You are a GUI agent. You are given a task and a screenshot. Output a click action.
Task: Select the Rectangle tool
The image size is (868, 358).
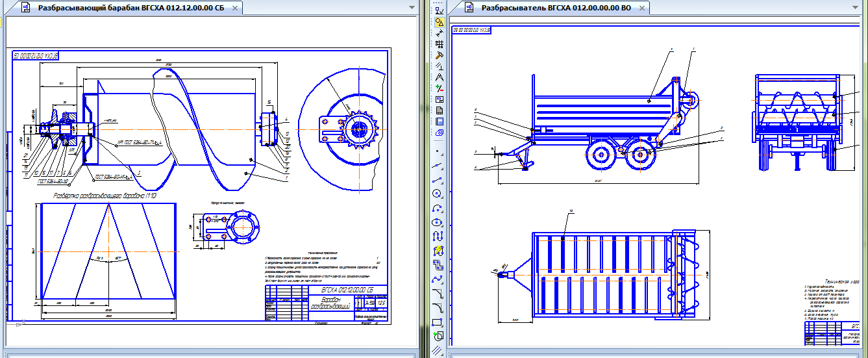tap(438, 322)
